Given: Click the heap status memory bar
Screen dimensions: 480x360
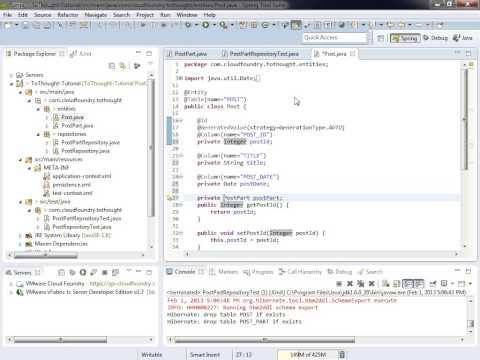Looking at the screenshot, I should pos(308,355).
